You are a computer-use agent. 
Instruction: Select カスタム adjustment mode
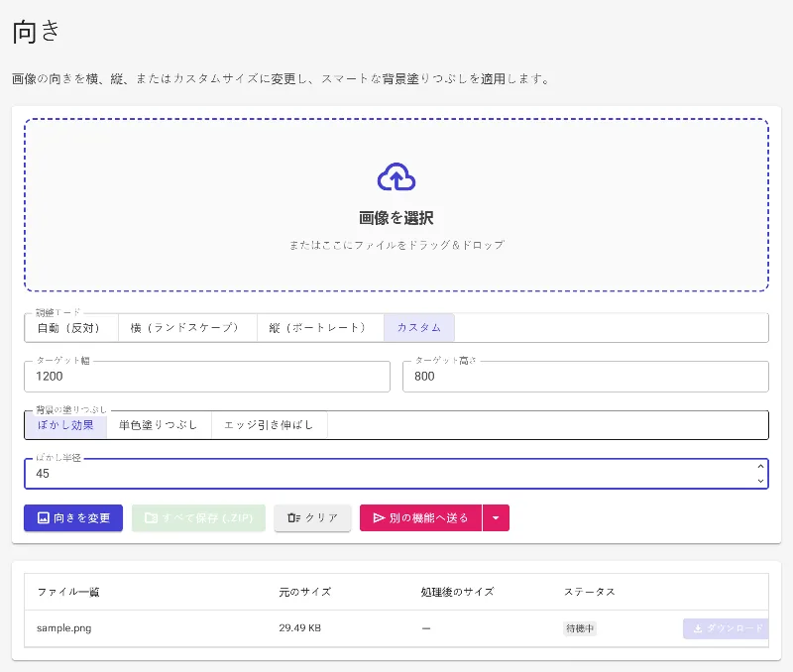419,328
